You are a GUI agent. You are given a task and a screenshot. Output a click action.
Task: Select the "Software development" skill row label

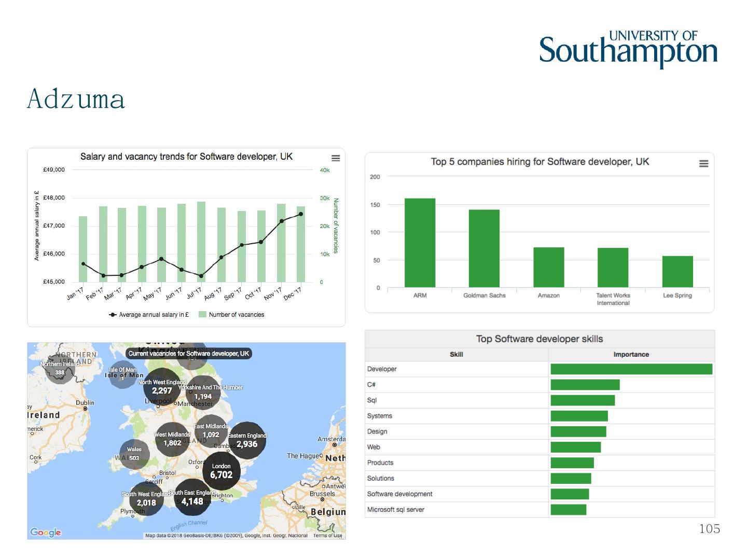(400, 494)
